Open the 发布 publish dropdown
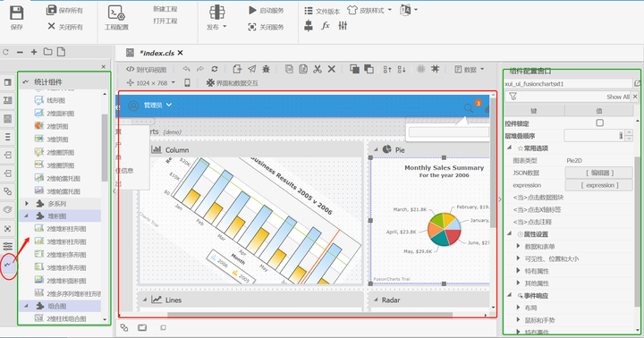 coord(216,18)
